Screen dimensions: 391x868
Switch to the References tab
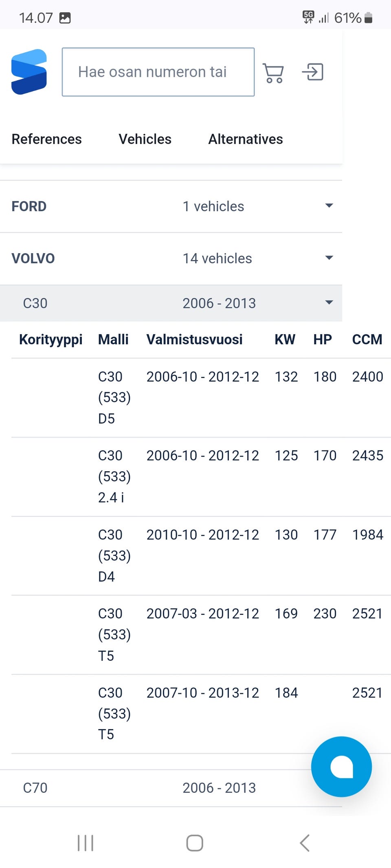[x=46, y=139]
